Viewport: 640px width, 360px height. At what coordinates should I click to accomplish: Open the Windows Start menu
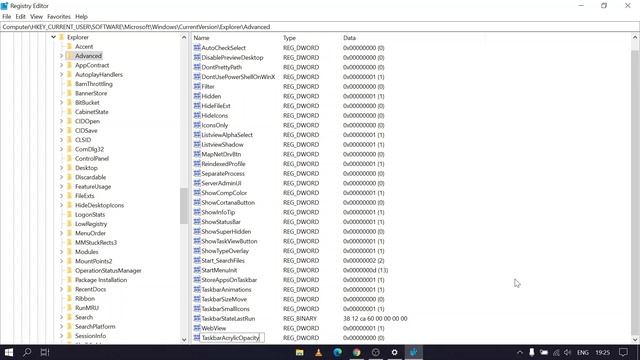point(9,352)
